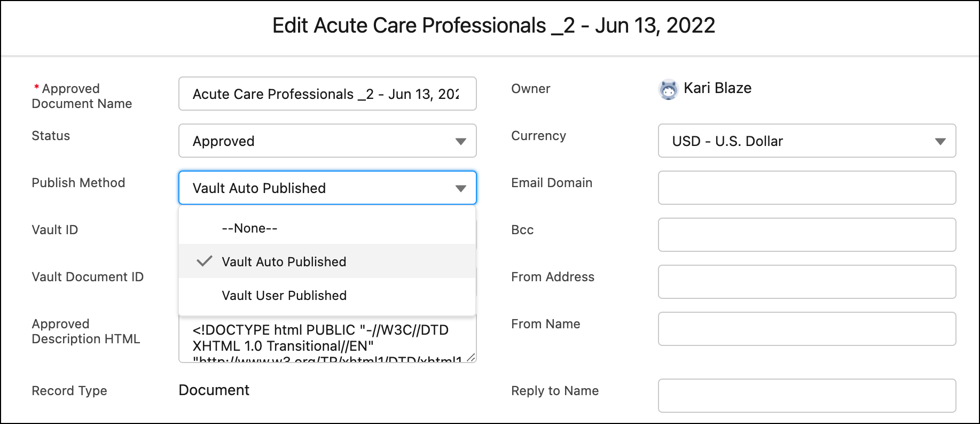Click the Kari Blaze owner name
The width and height of the screenshot is (980, 424).
[717, 88]
